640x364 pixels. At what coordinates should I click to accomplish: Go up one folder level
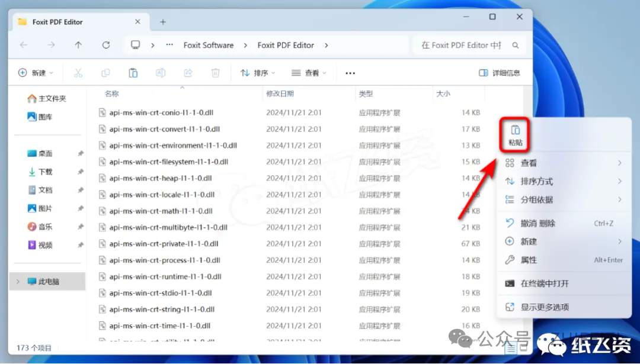point(78,45)
